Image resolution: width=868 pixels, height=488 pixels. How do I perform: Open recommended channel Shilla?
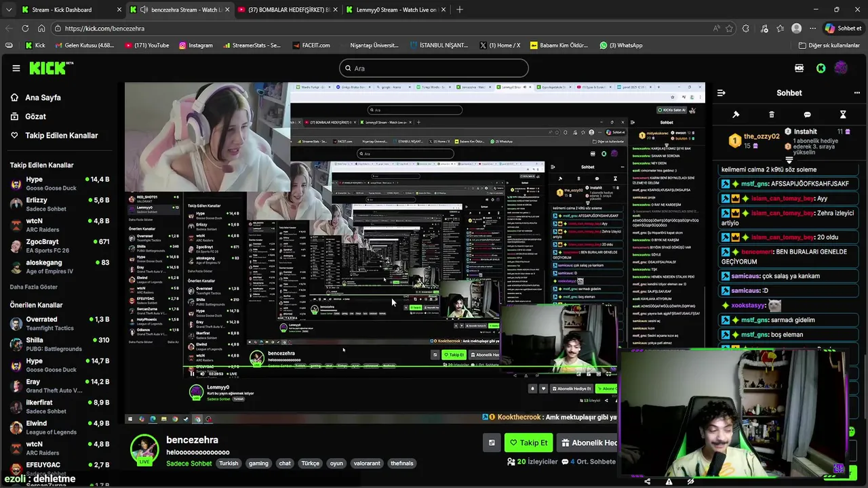tap(60, 344)
